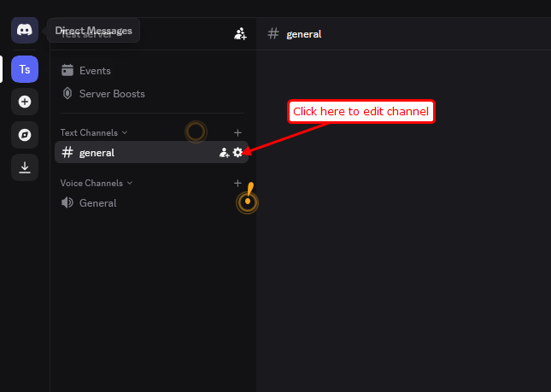Click the Add a Server plus icon
551x392 pixels.
(x=25, y=102)
